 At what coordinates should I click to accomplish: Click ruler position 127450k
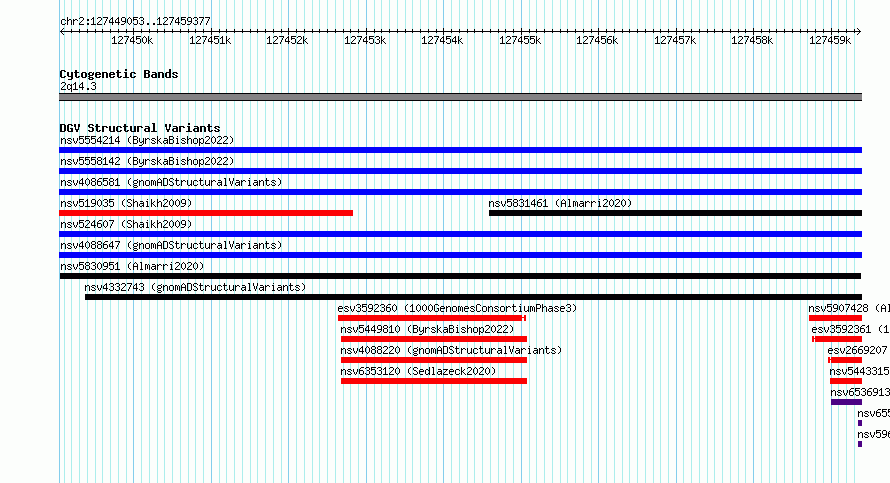coord(132,40)
